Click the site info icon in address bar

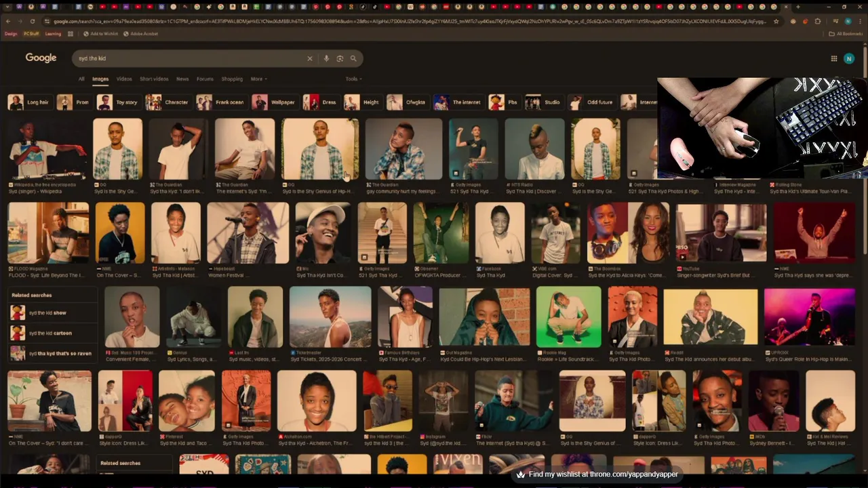pos(47,21)
